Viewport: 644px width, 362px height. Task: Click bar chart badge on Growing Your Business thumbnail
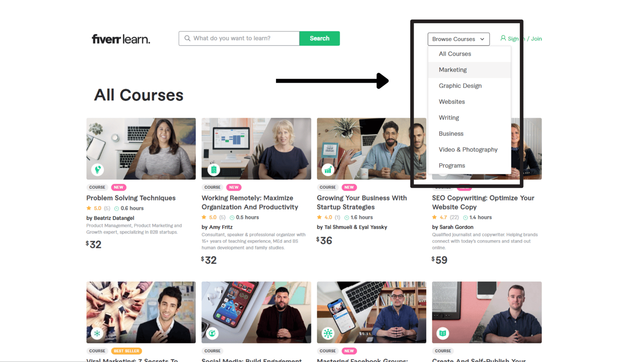point(328,170)
